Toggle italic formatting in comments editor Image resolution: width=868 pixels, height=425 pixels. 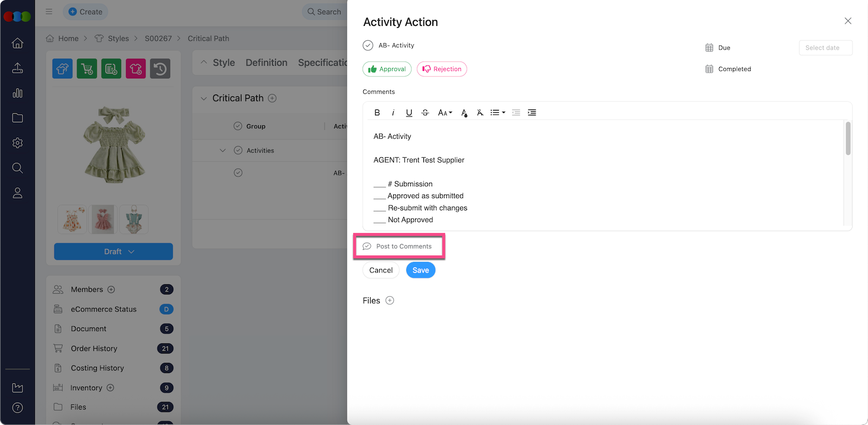point(393,112)
